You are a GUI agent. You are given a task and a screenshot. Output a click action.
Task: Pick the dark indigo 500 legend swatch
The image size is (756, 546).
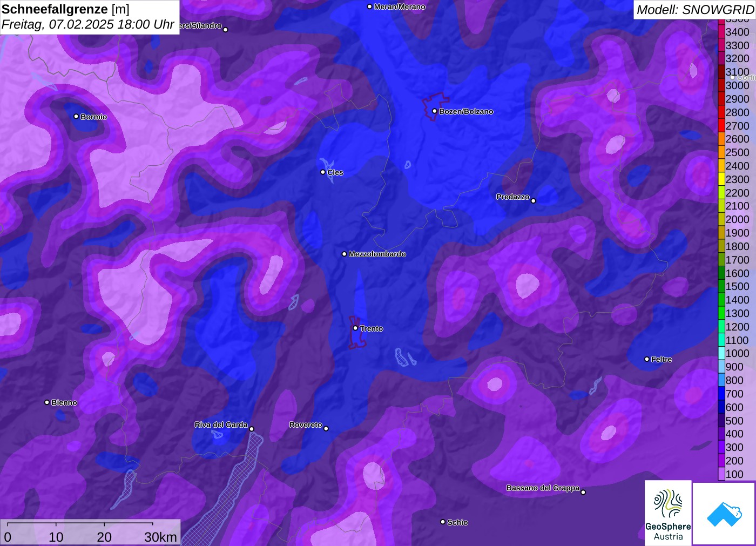[x=721, y=421]
